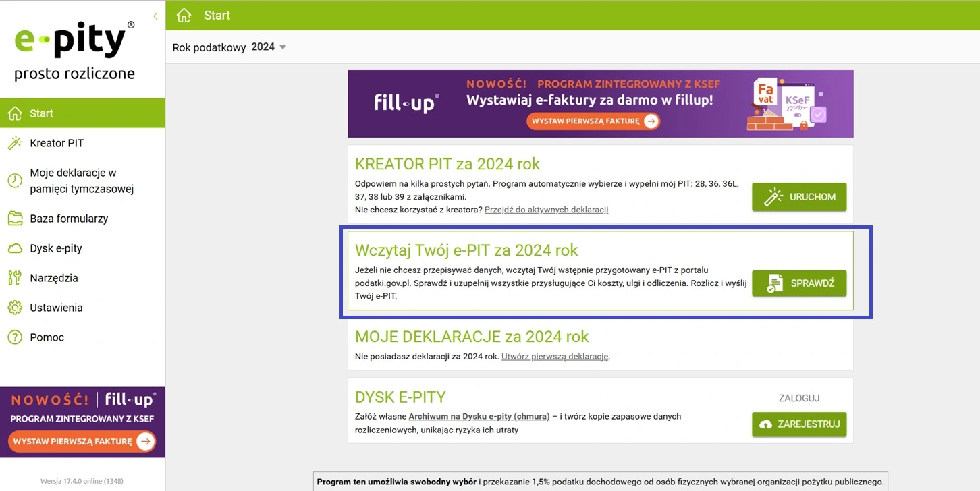Open Moje deklaracje w pamięci tymczasowej
The image size is (980, 491).
click(x=76, y=180)
